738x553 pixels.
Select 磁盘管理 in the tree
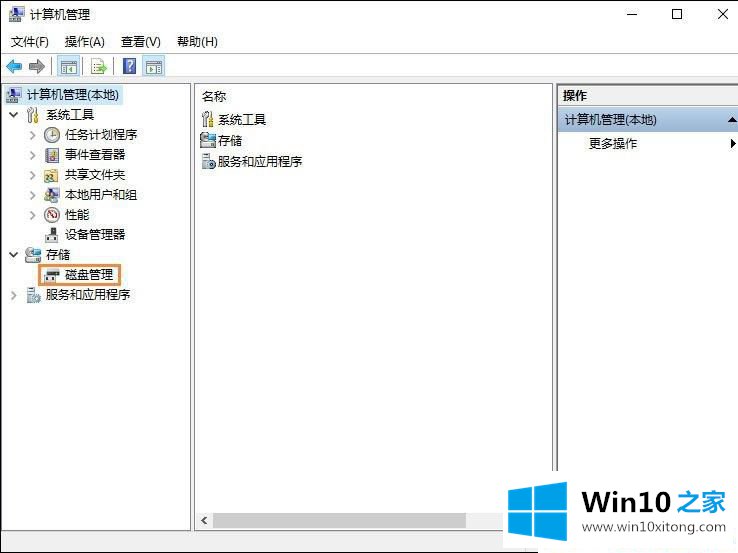click(89, 275)
